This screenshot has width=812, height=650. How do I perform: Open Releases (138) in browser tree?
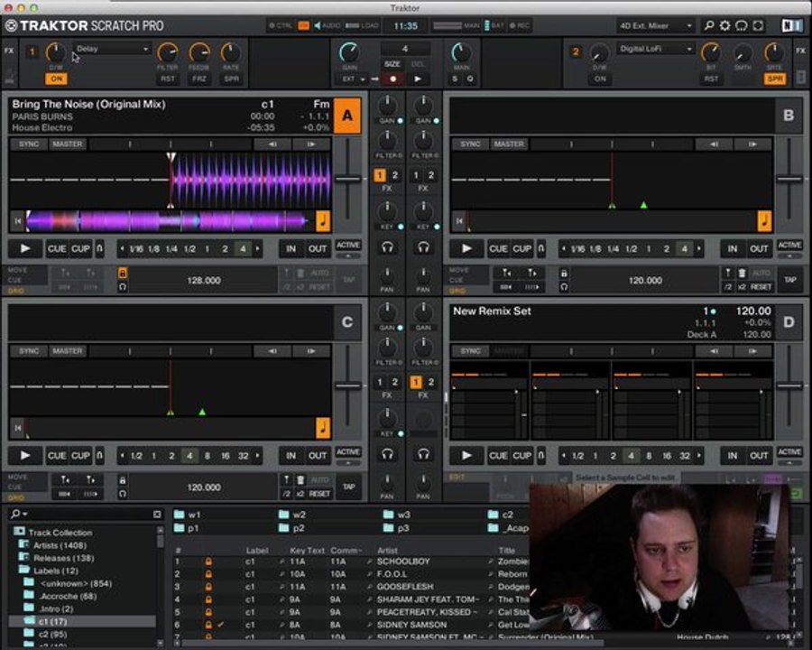tap(64, 558)
